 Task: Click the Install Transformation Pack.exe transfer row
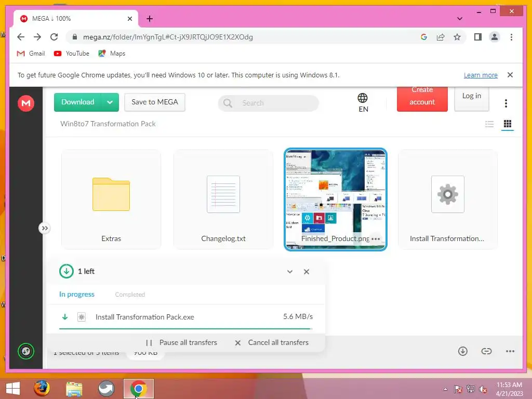(x=185, y=317)
